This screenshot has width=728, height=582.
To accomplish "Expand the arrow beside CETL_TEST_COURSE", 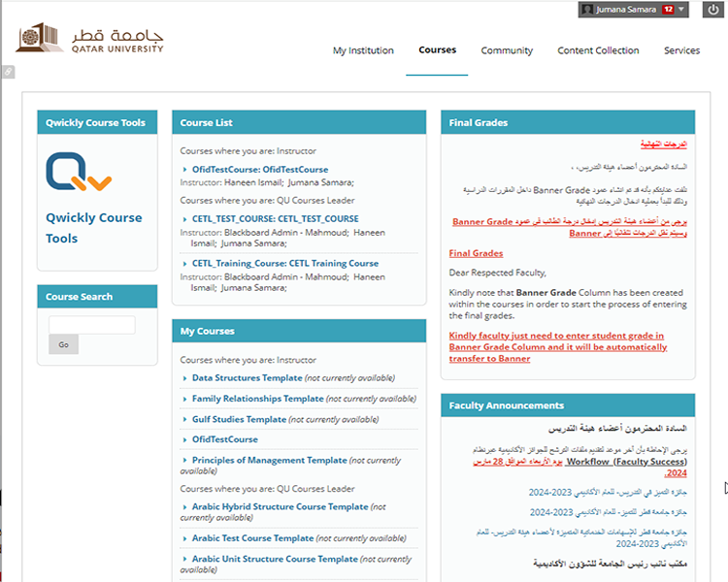I will [184, 219].
